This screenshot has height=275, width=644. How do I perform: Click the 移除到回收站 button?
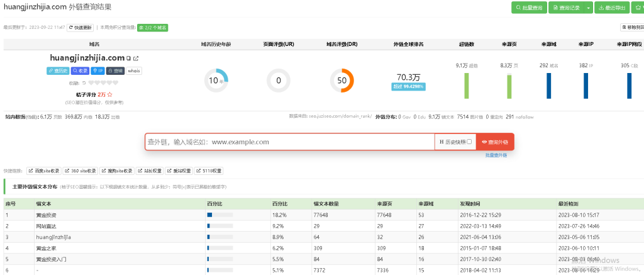pos(632,27)
